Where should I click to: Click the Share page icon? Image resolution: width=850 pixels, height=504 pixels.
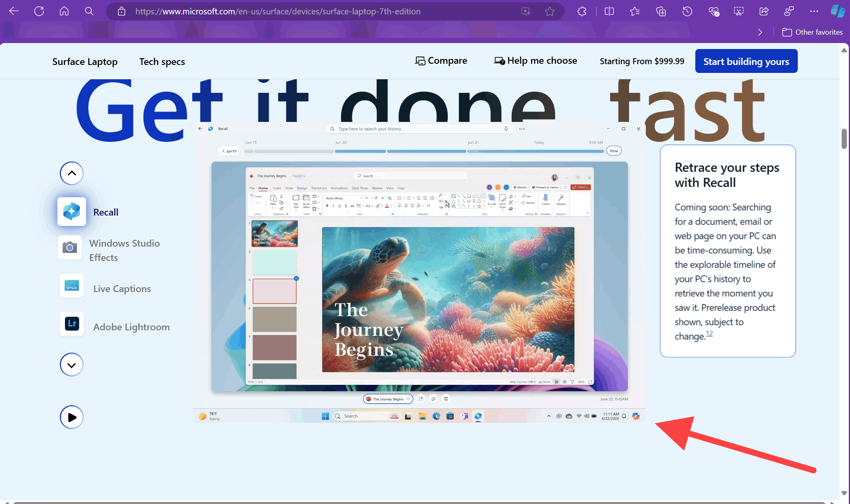point(764,12)
